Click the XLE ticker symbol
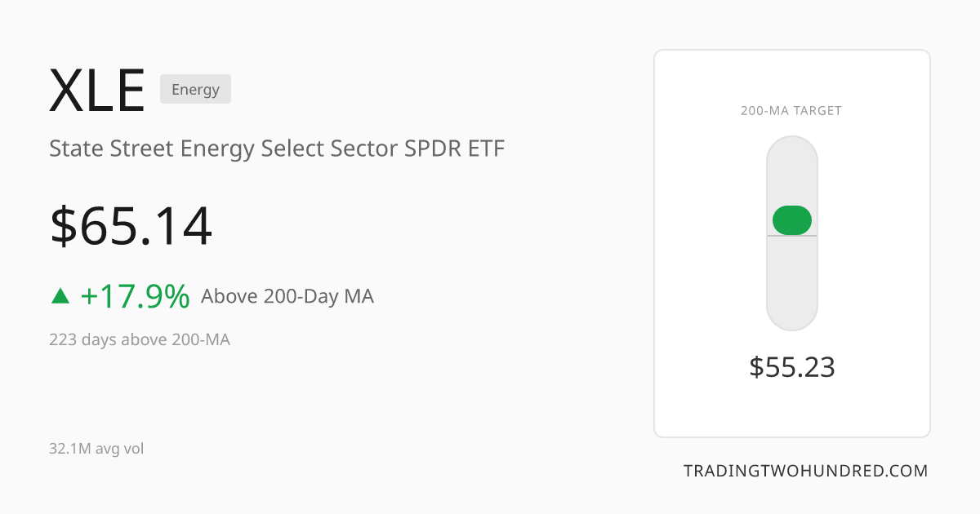980x514 pixels. [97, 91]
